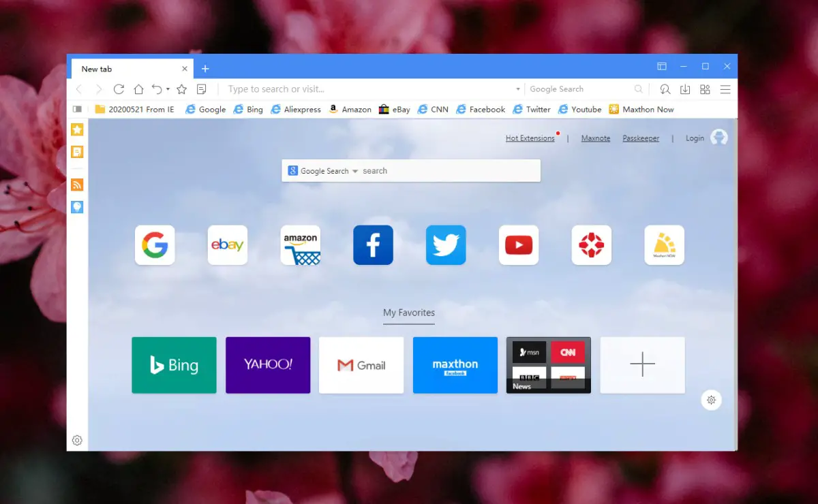Open the Maxthon Now quick access tile
Screen dimensions: 818x504
[665, 245]
